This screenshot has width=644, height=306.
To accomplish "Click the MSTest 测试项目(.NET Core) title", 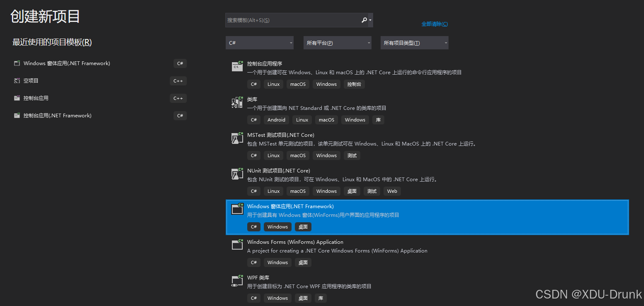I will pos(281,135).
